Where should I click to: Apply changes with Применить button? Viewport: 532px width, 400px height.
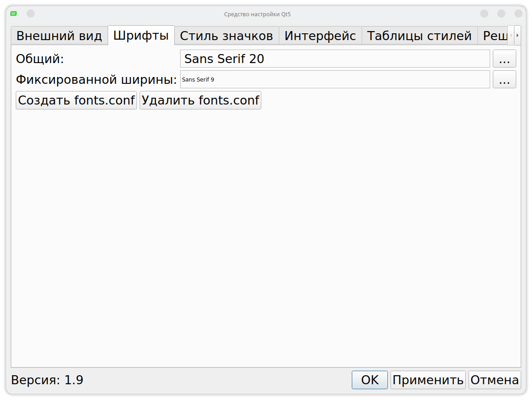pyautogui.click(x=428, y=380)
